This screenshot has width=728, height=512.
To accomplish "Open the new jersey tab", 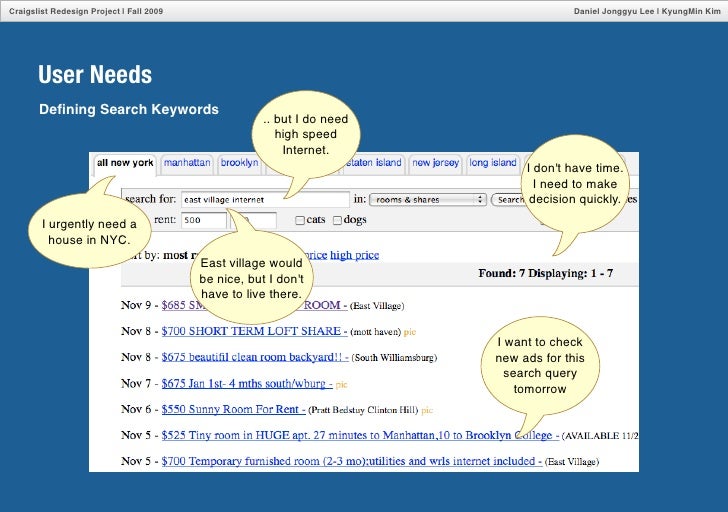I will [x=435, y=163].
